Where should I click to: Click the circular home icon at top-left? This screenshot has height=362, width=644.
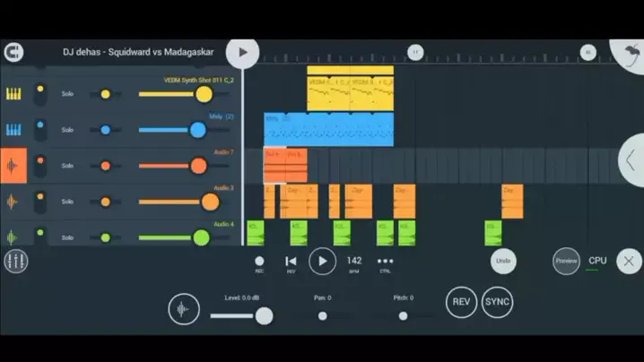[13, 53]
